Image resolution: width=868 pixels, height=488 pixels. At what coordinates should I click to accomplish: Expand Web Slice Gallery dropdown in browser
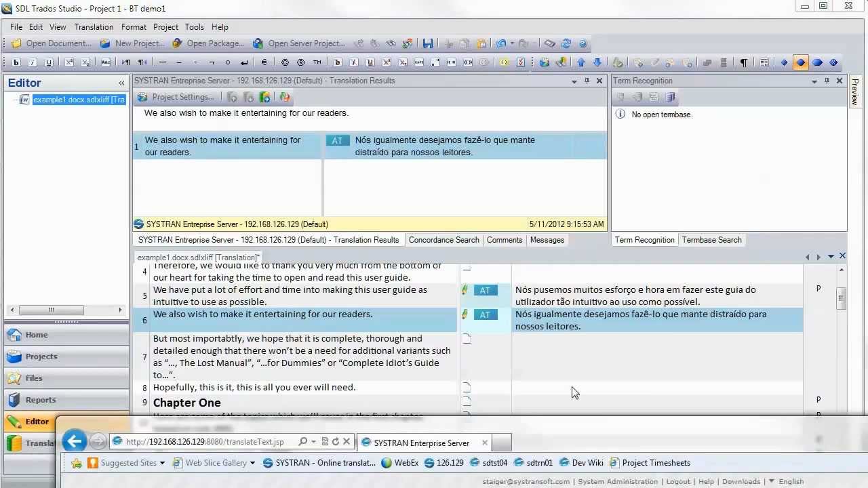click(252, 463)
